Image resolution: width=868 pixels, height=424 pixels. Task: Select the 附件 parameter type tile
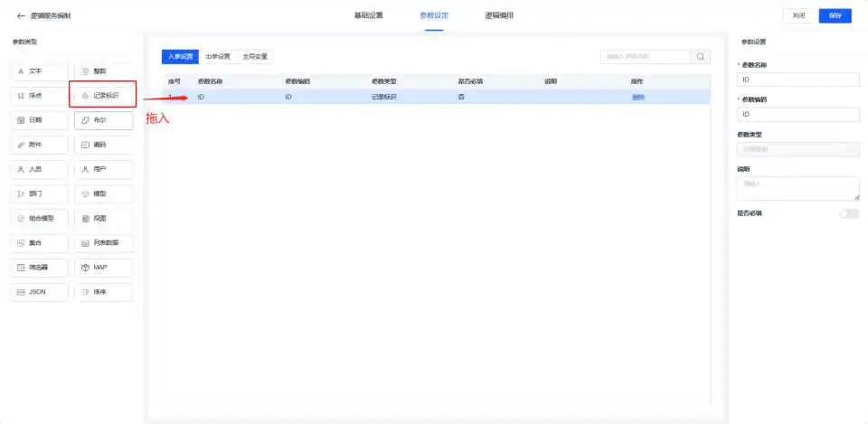[39, 145]
